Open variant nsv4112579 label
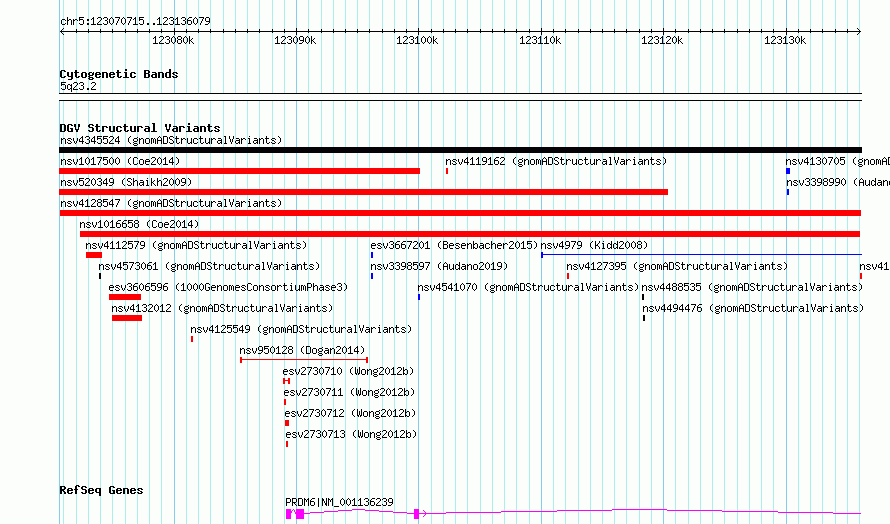Viewport: 890px width, 524px height. click(196, 245)
